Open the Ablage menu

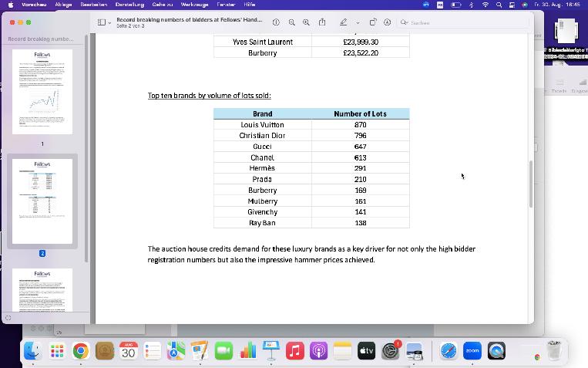click(63, 5)
